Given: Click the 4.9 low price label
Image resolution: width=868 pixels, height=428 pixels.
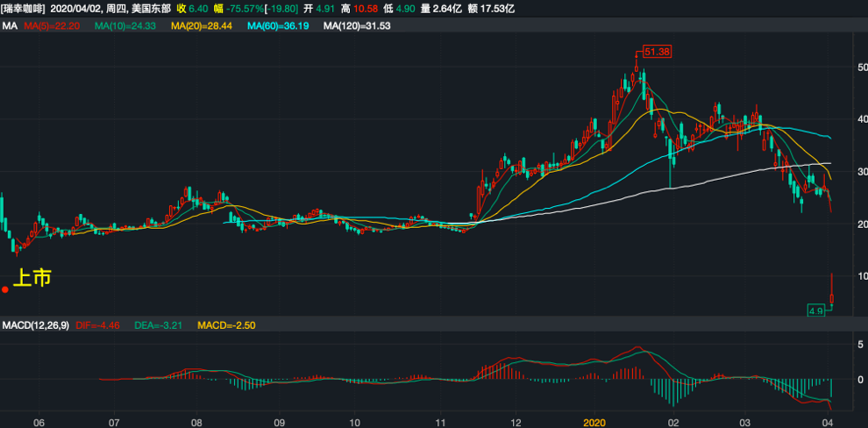Looking at the screenshot, I should [x=817, y=310].
